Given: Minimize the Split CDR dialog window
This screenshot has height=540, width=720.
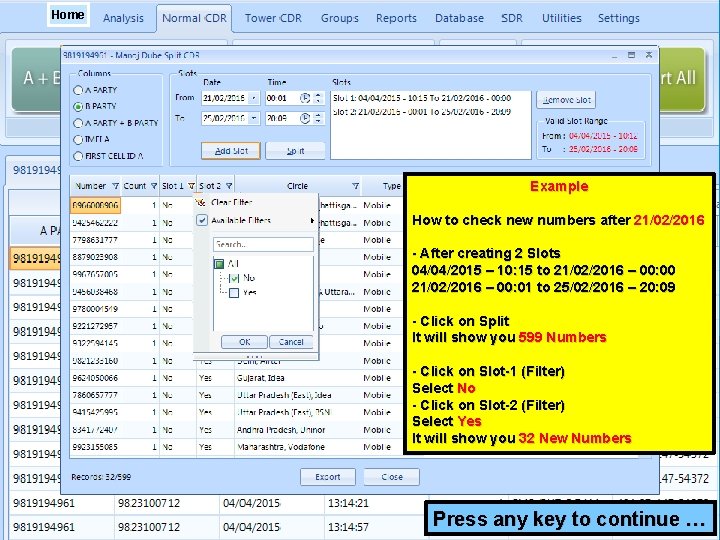Looking at the screenshot, I should pos(614,56).
